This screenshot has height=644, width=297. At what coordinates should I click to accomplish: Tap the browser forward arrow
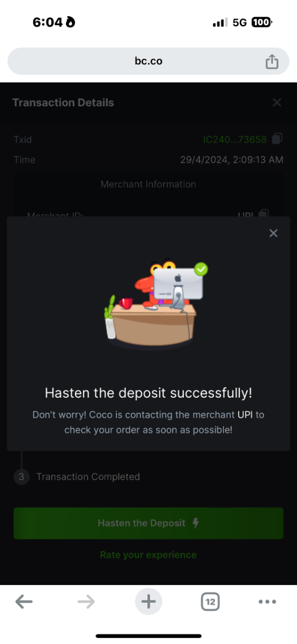pos(86,602)
